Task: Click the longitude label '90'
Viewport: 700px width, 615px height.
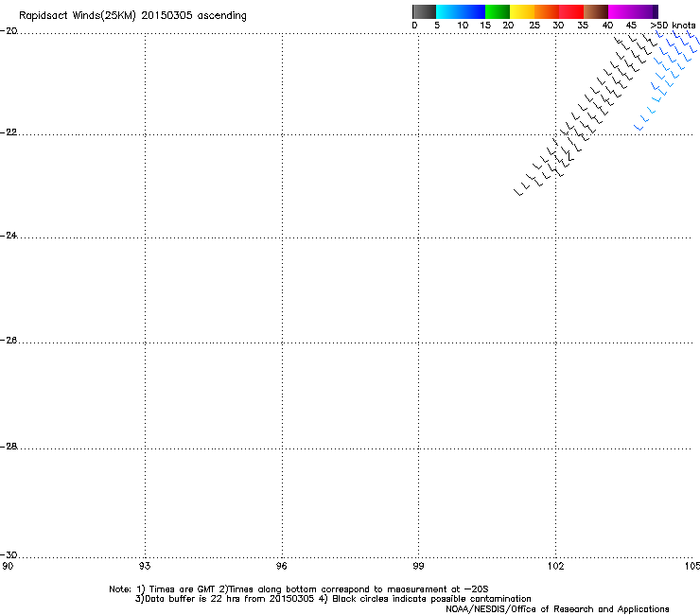Action: point(8,566)
